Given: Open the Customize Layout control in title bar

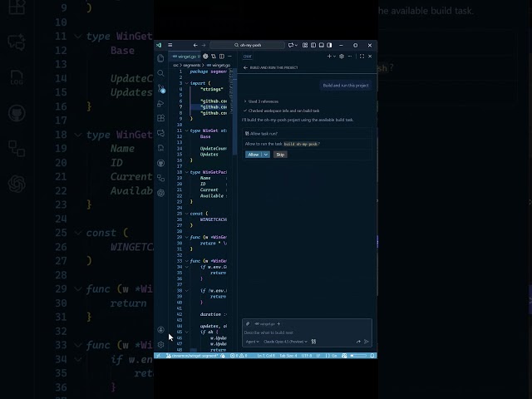Looking at the screenshot, I should pyautogui.click(x=305, y=45).
